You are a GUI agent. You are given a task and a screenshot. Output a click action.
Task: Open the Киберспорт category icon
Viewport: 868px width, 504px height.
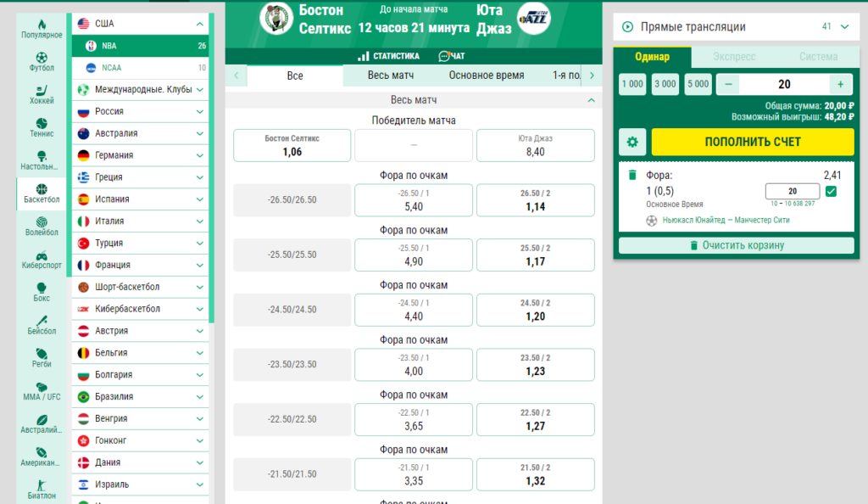[42, 259]
